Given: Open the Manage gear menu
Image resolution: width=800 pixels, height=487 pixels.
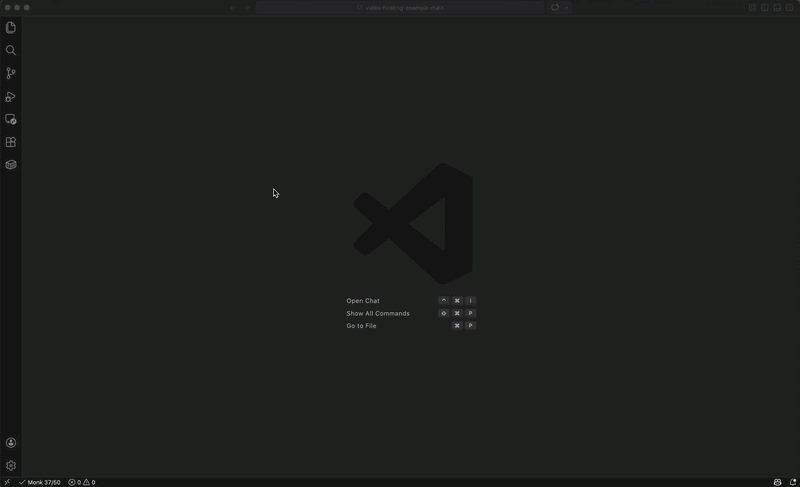Looking at the screenshot, I should click(11, 466).
